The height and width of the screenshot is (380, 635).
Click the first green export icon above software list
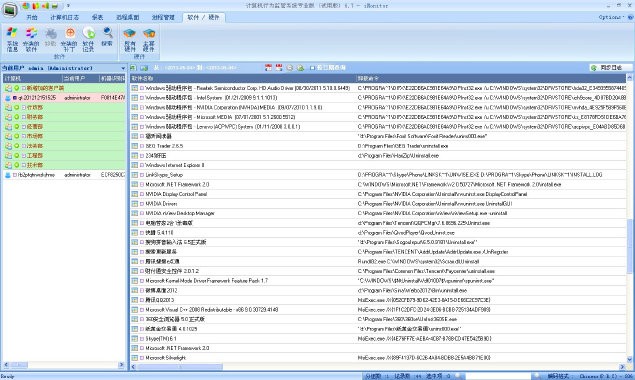(133, 68)
